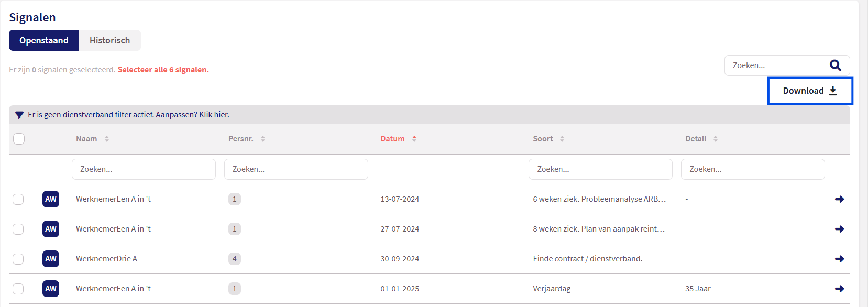Toggle the select-all checkbox in table header
868x307 pixels.
19,139
